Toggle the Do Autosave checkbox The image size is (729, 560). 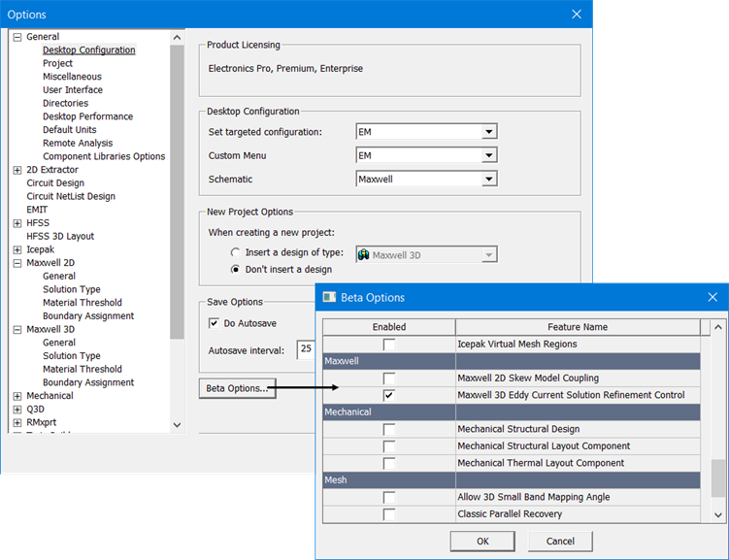click(214, 323)
